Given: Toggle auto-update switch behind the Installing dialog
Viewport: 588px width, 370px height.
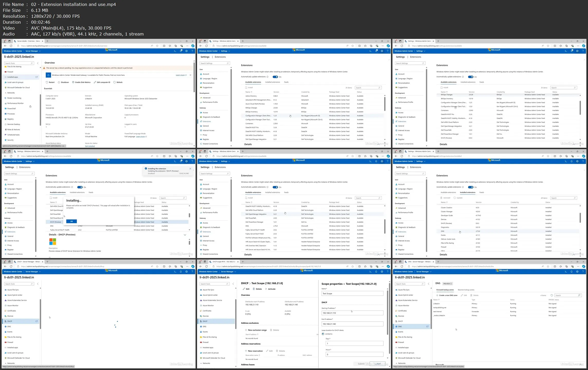Looking at the screenshot, I should point(80,187).
